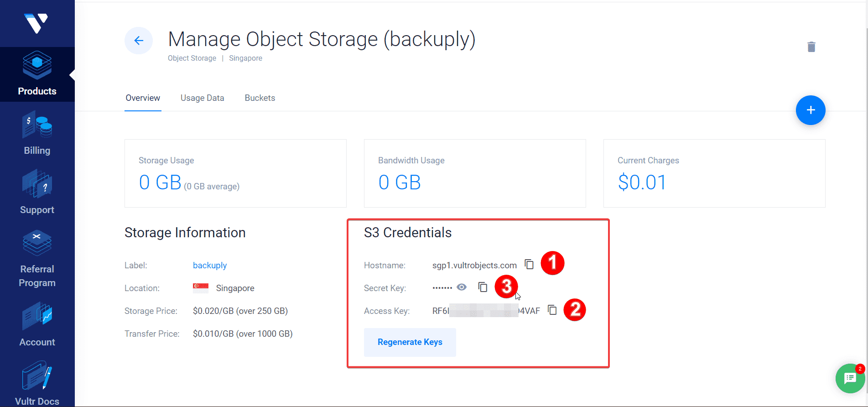The height and width of the screenshot is (407, 868).
Task: Open the chat support widget
Action: [x=850, y=378]
